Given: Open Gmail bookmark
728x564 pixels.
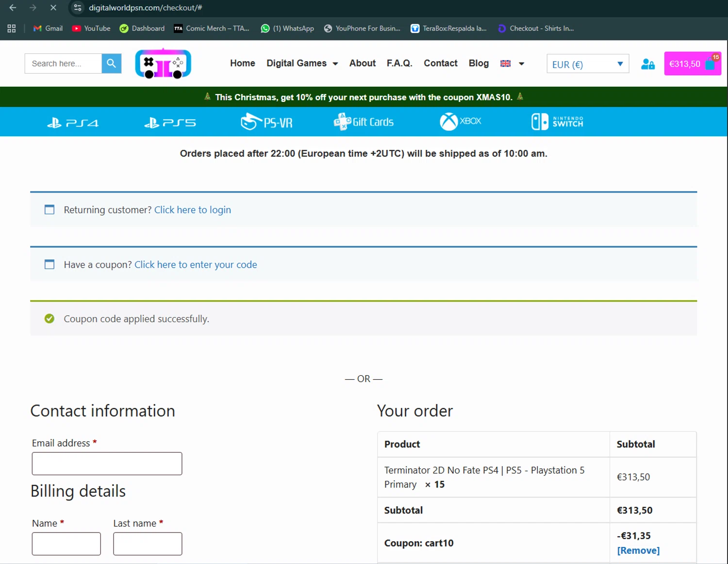Looking at the screenshot, I should pos(48,29).
